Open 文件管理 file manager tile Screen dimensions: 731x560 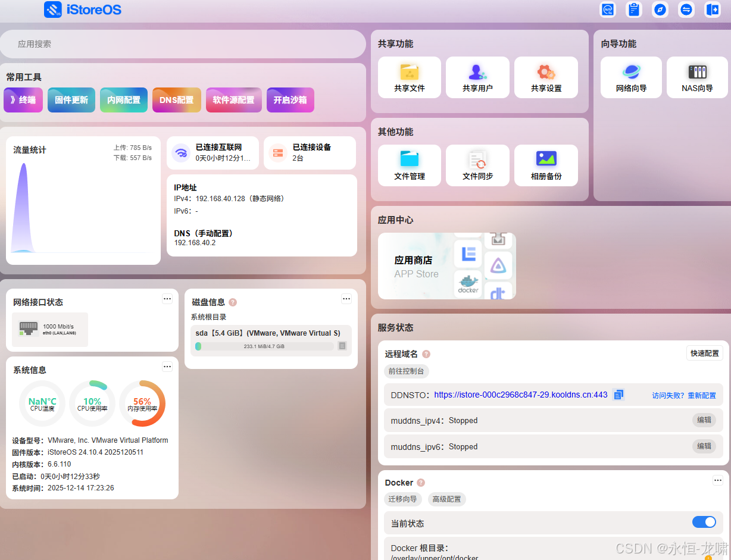[410, 165]
